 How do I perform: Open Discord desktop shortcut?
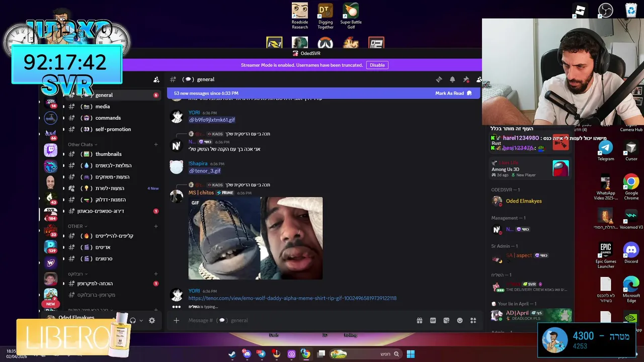631,253
